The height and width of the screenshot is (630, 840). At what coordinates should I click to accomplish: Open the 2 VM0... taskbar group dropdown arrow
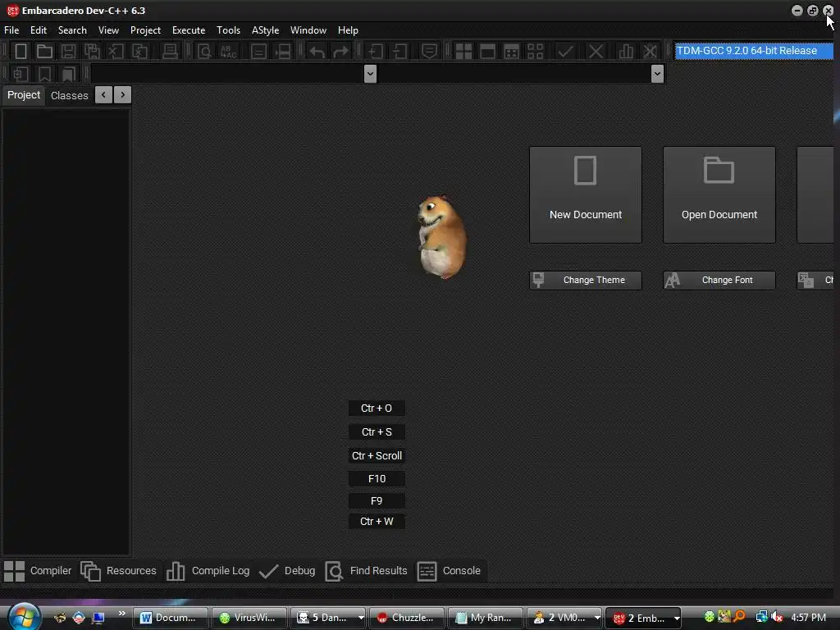click(x=597, y=618)
